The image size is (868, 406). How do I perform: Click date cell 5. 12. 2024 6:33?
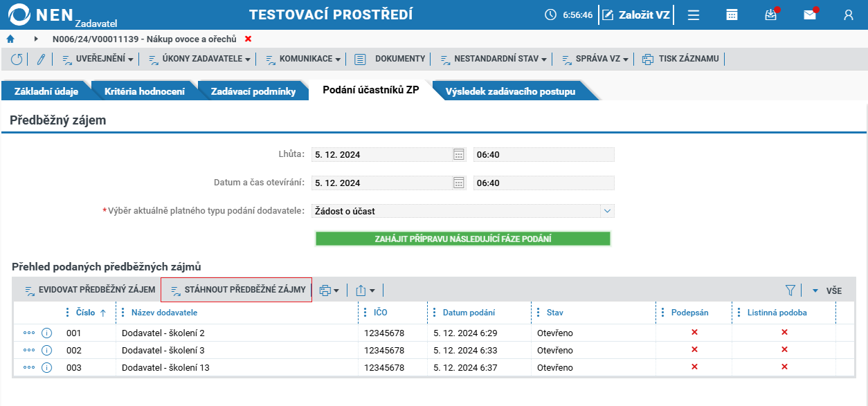coord(479,350)
